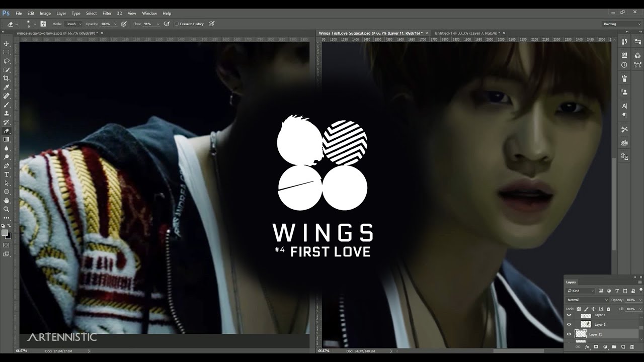Enable airbrush-style build-up icon

coord(167,24)
